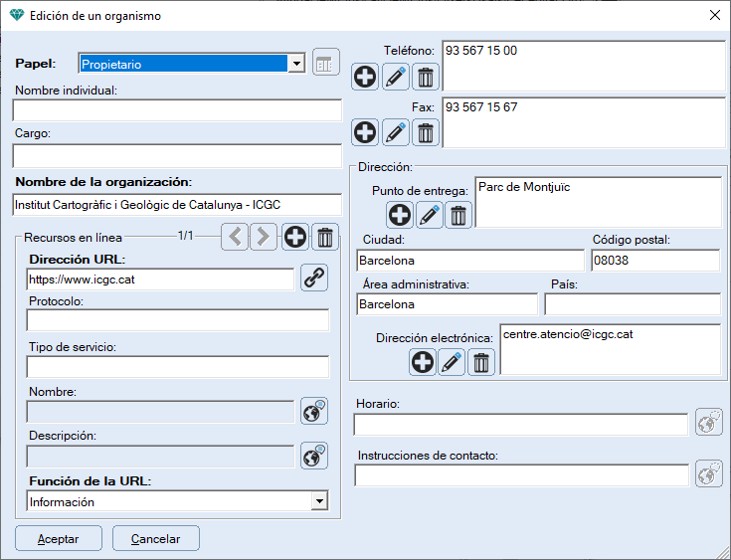Image resolution: width=731 pixels, height=560 pixels.
Task: Click the add telephone plus icon
Action: point(365,76)
